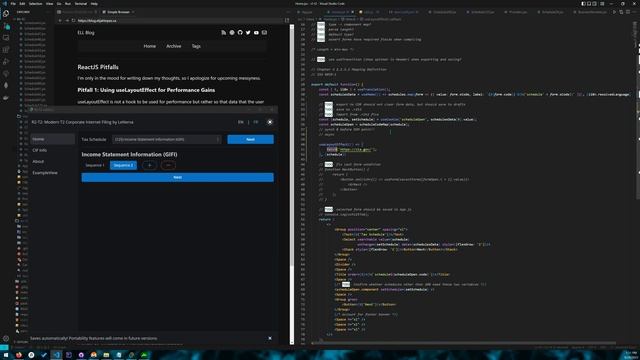Click the wide Next button under sequences

coord(178,177)
